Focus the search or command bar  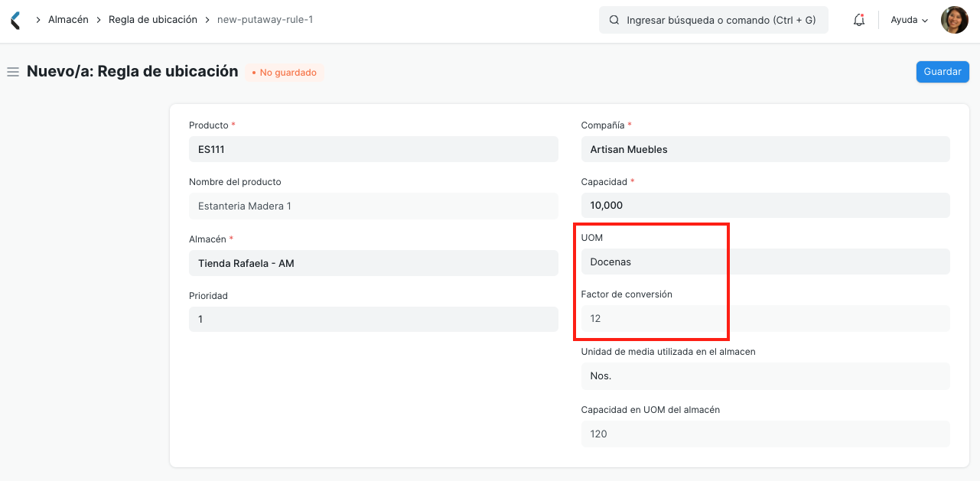tap(714, 21)
